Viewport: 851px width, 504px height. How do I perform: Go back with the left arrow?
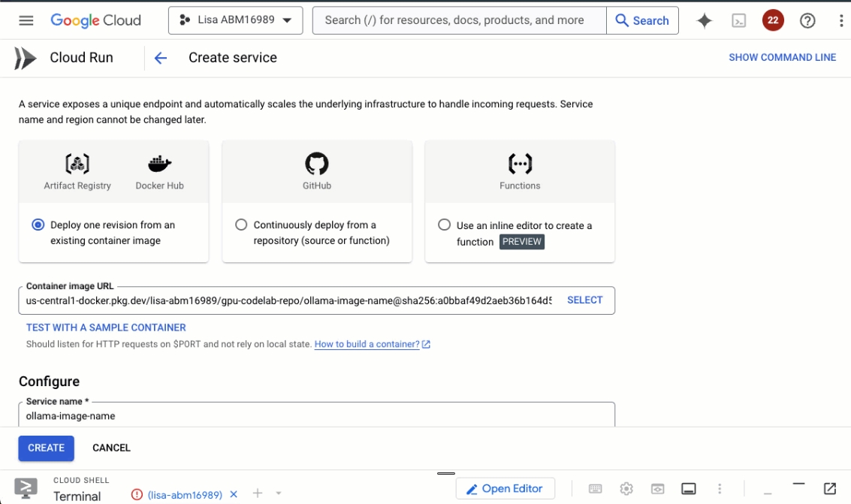coord(161,58)
